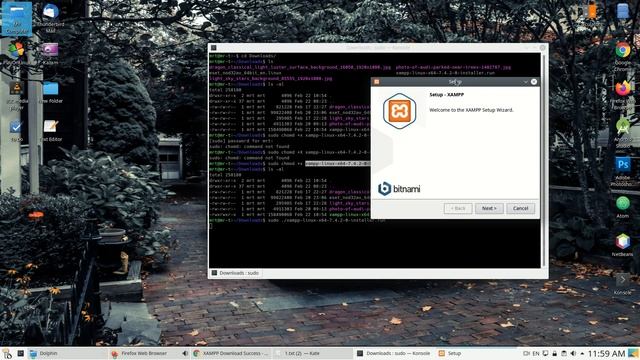Click the lock icon in the system tray
The image size is (640, 360).
554,353
